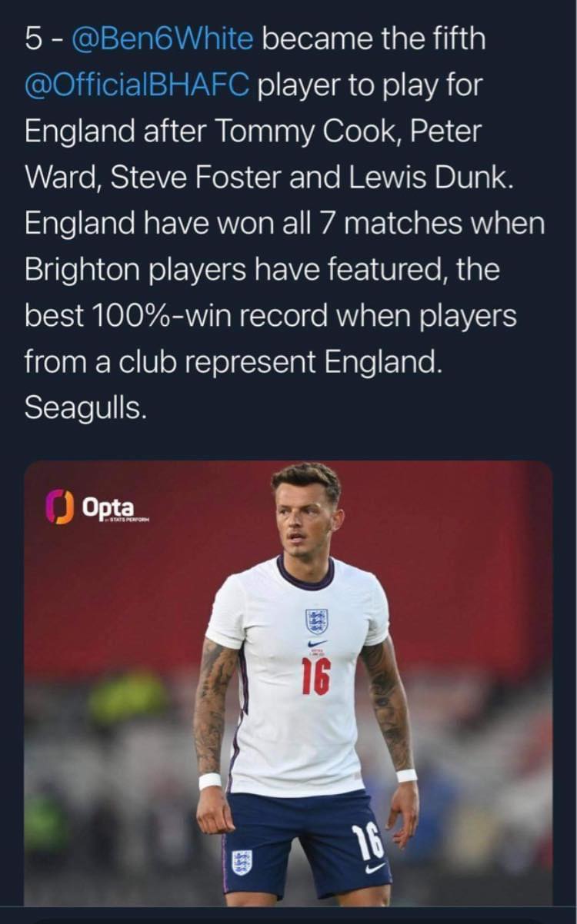The image size is (577, 924).
Task: Click the word "Seagulls." in the tweet
Action: 85,409
